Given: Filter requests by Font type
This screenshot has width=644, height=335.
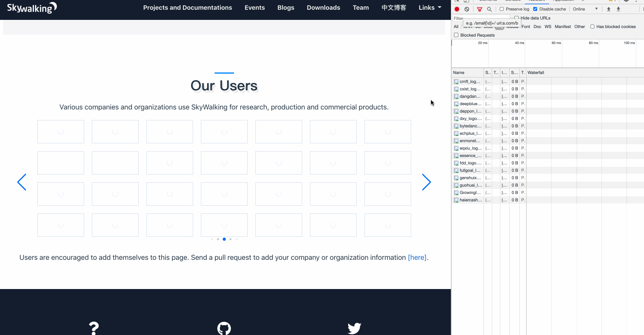Looking at the screenshot, I should (x=526, y=26).
